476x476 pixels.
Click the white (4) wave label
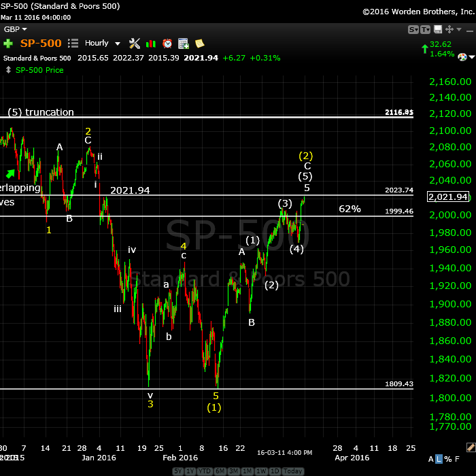click(x=296, y=249)
